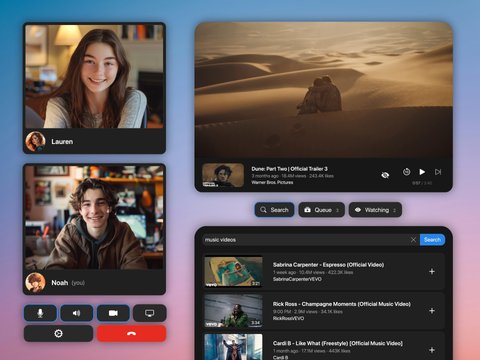
Task: Clear the search text with X
Action: (x=413, y=240)
